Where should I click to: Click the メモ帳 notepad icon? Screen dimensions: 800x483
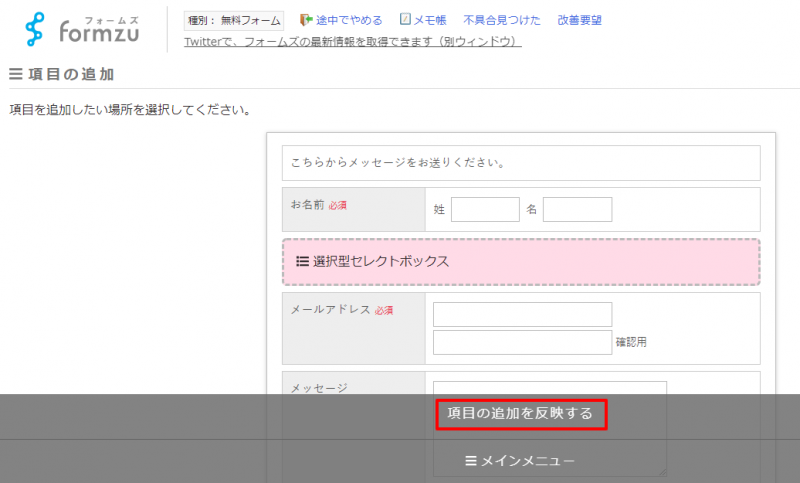[x=405, y=19]
